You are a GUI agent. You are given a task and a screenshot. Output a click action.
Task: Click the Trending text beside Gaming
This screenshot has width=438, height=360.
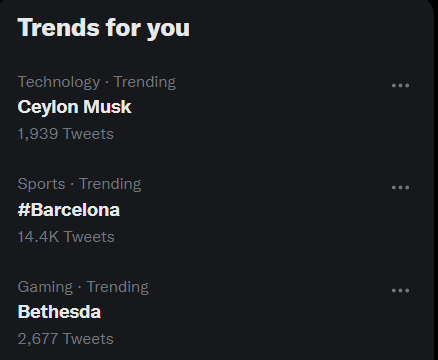118,287
